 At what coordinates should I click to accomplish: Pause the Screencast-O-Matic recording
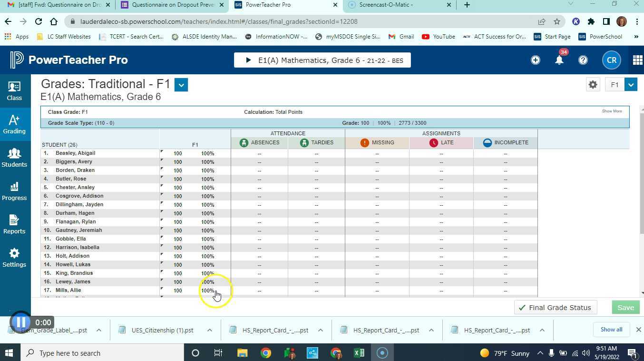(x=21, y=322)
